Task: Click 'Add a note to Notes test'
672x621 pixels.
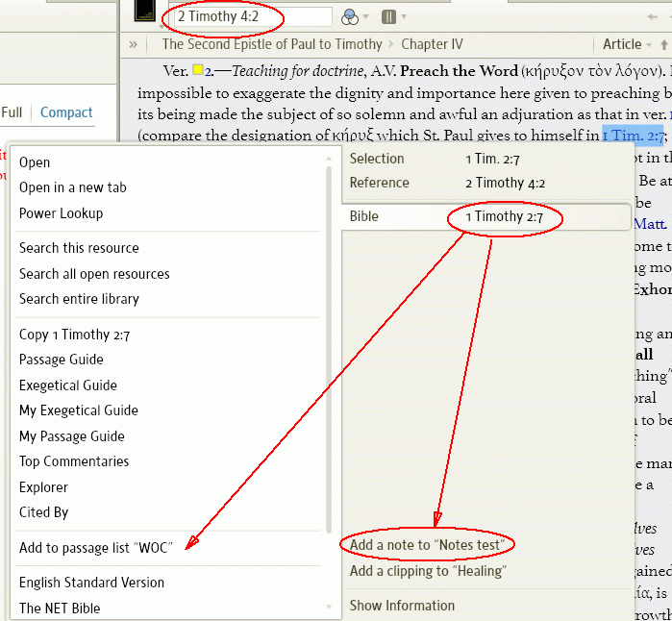Action: click(x=428, y=545)
